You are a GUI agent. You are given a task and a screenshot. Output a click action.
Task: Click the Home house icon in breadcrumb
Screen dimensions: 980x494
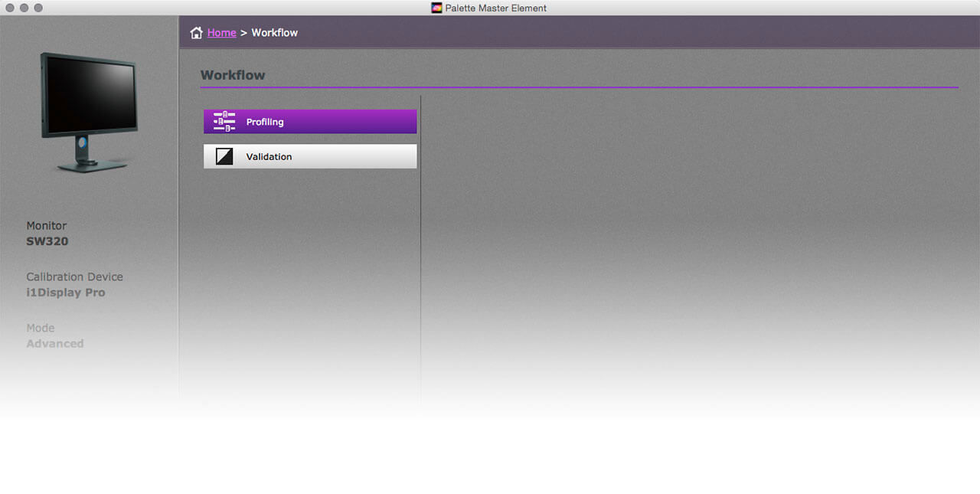click(x=197, y=33)
